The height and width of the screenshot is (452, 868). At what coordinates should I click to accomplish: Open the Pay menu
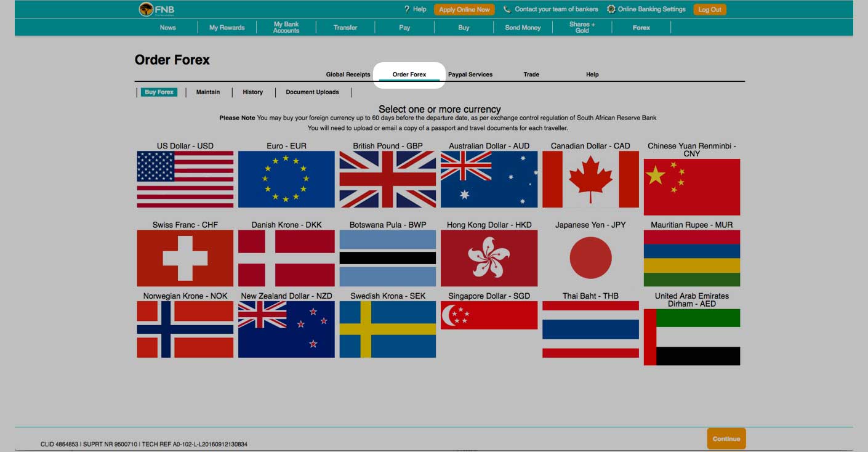point(404,27)
